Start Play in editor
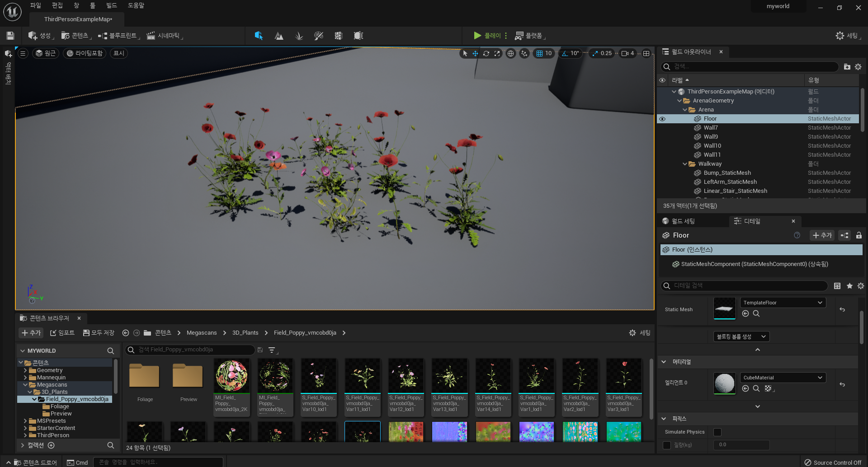Screen dimensions: 868x467 tap(487, 36)
